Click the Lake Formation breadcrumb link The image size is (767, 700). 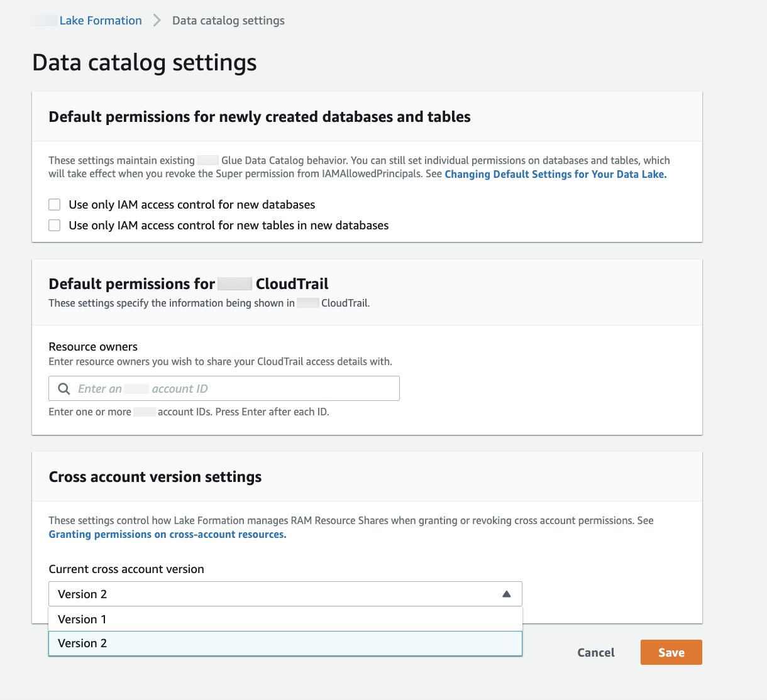101,21
